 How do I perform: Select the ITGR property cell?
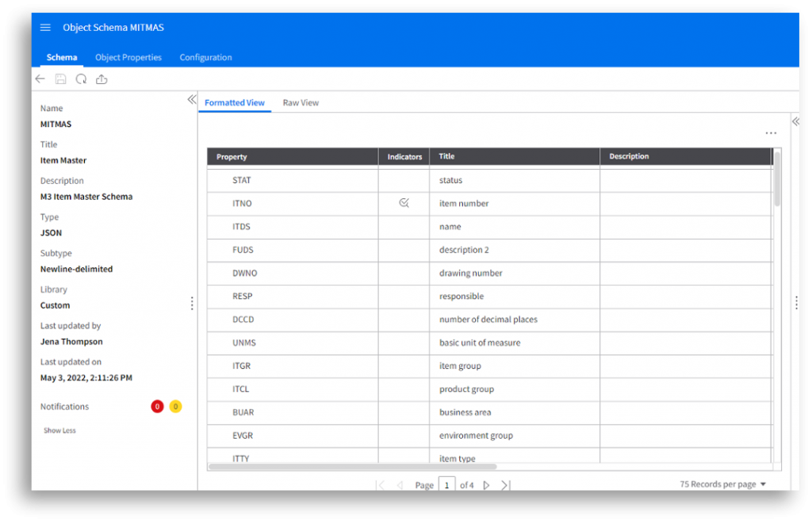pos(293,367)
